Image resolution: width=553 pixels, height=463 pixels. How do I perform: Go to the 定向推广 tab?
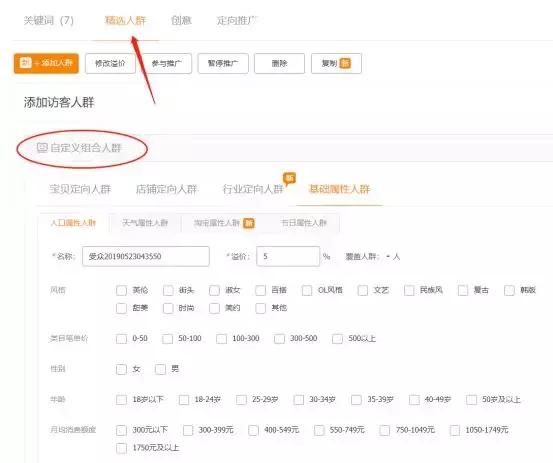point(237,20)
